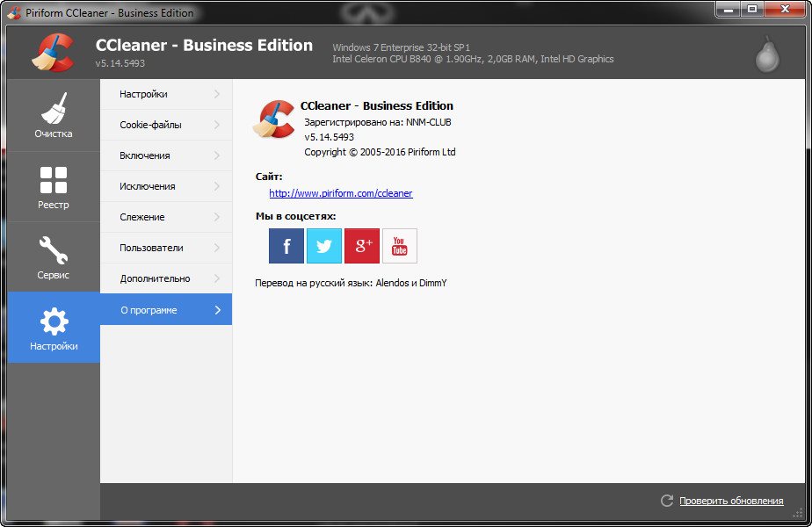Open the Google+ social link icon

pyautogui.click(x=362, y=246)
